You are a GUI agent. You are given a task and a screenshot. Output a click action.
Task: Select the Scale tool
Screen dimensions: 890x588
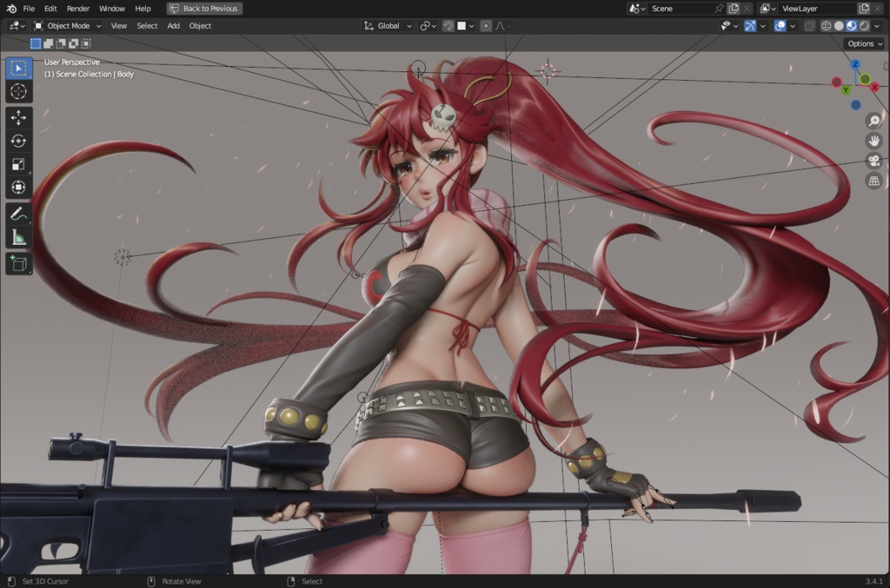[18, 163]
